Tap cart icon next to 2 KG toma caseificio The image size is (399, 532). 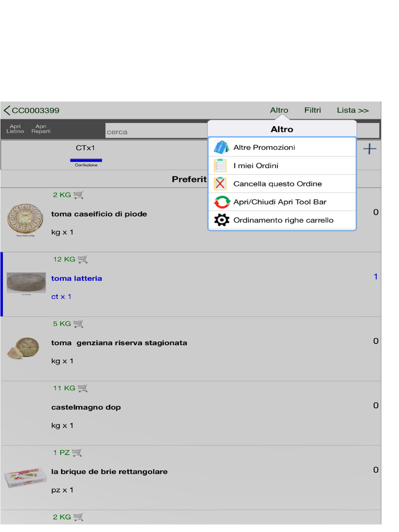click(x=79, y=195)
